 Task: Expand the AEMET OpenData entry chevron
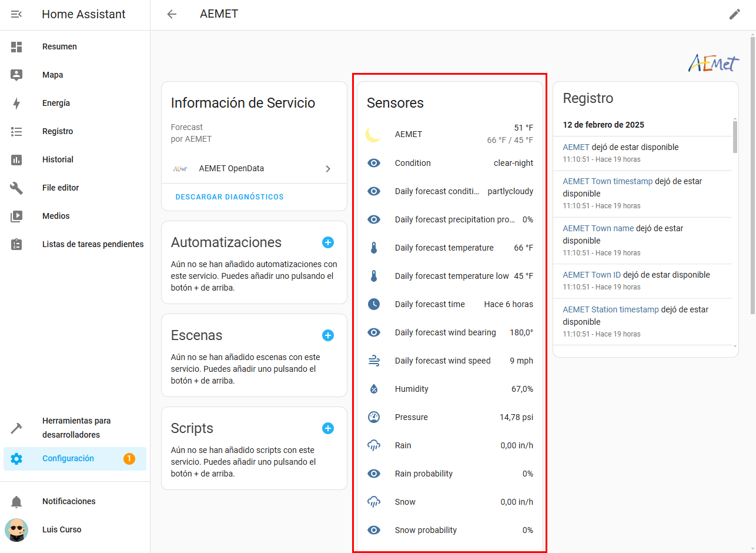tap(328, 169)
